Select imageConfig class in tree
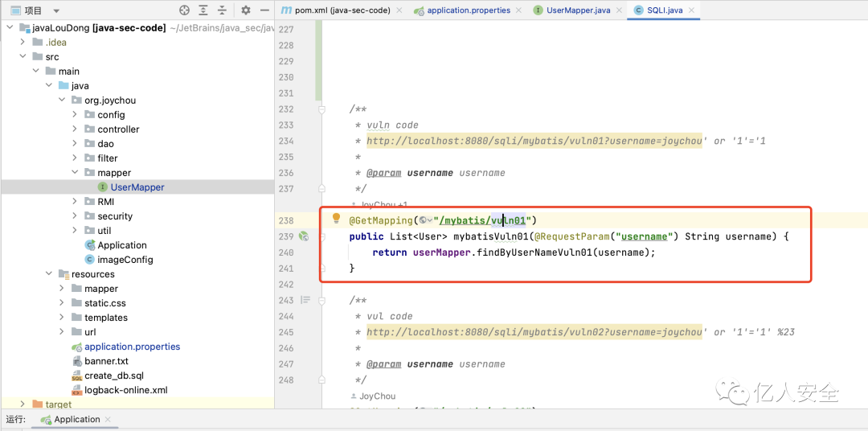868x431 pixels. 125,259
